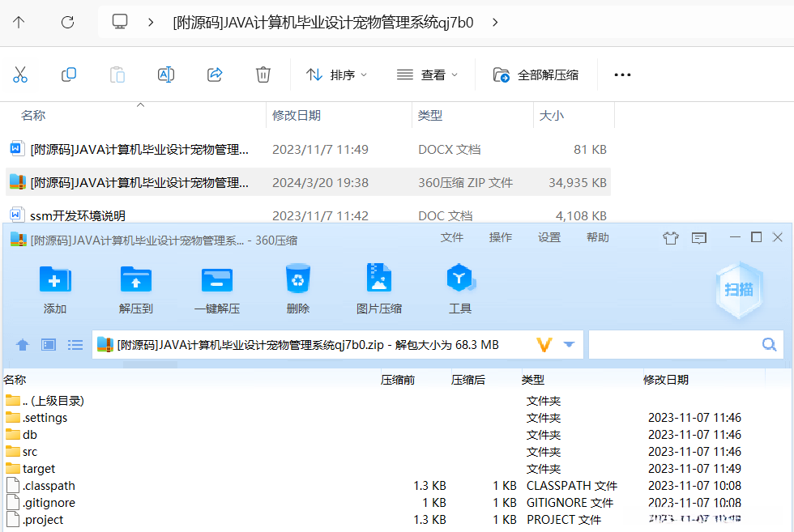The height and width of the screenshot is (532, 794).
Task: Sort by 修改日期 column in Explorer
Action: [x=297, y=116]
